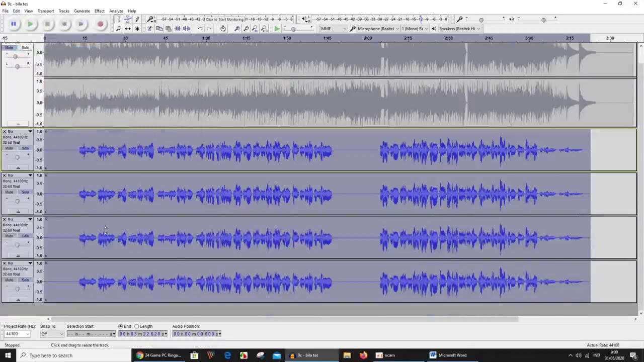Click the Silence audio icon
Image resolution: width=644 pixels, height=362 pixels.
pyautogui.click(x=186, y=29)
